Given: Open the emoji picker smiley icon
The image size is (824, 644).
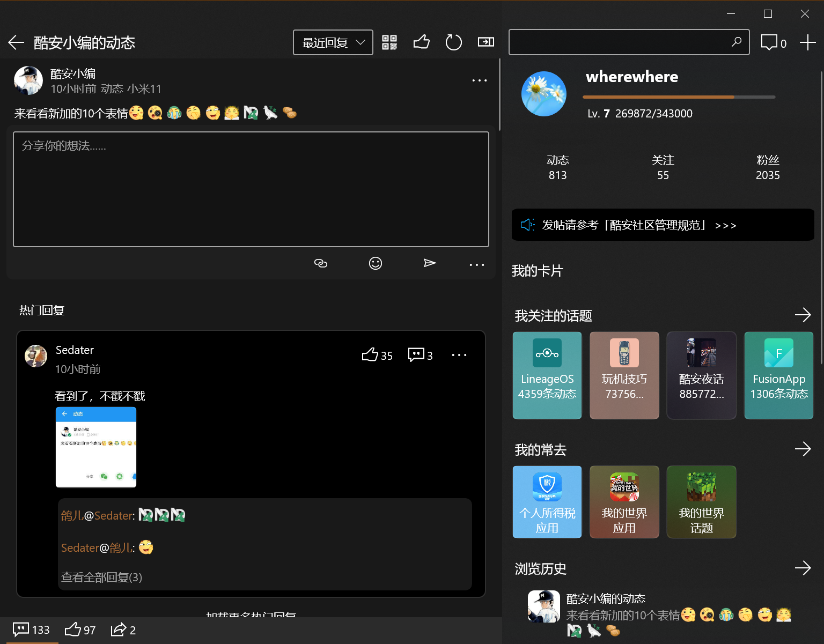Looking at the screenshot, I should pos(376,263).
